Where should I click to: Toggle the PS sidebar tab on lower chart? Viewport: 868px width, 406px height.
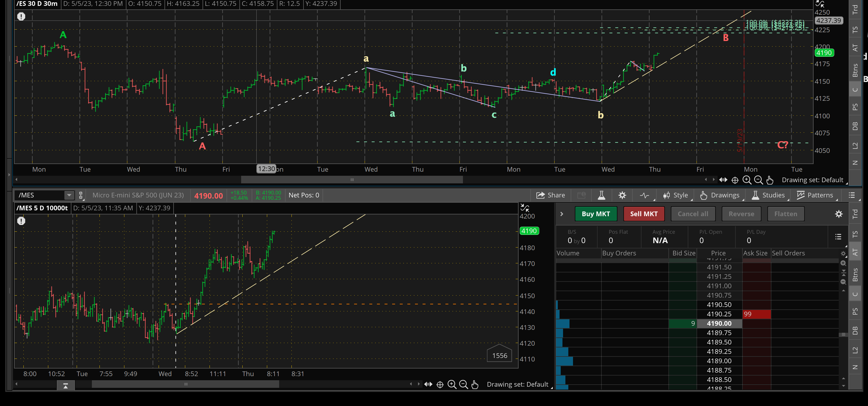[x=855, y=311]
